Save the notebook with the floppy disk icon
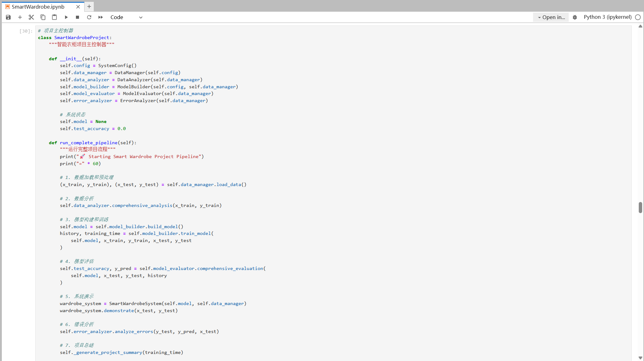 coord(8,17)
